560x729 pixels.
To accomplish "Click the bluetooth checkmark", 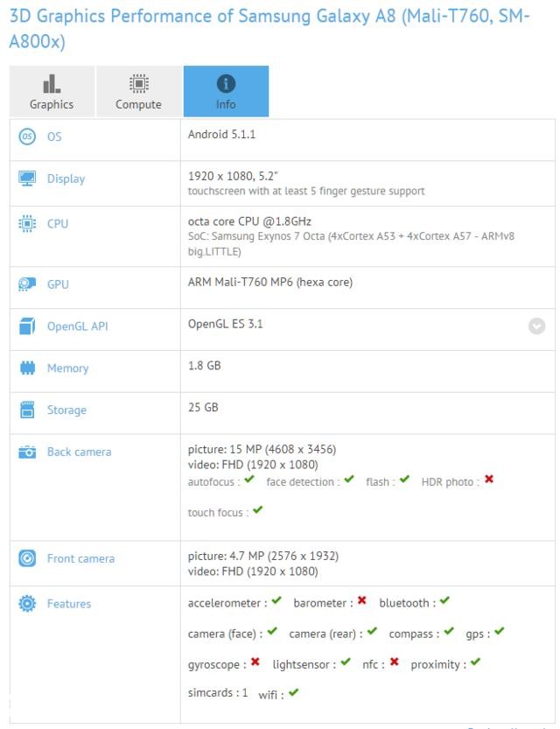I will (x=444, y=600).
